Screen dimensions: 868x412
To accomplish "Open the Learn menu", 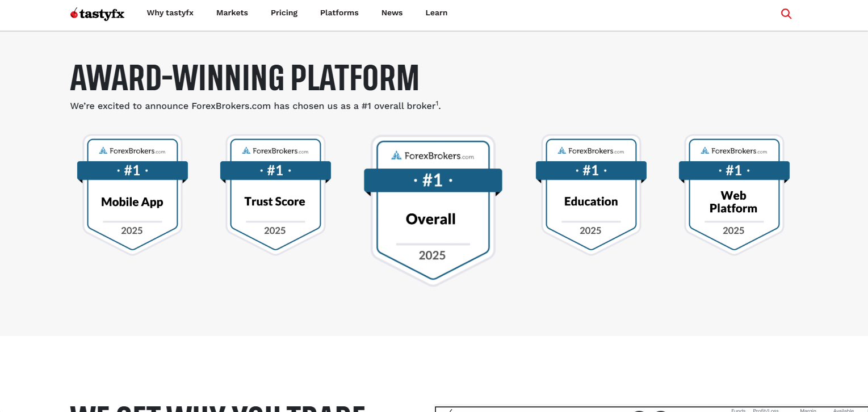I will (x=437, y=12).
